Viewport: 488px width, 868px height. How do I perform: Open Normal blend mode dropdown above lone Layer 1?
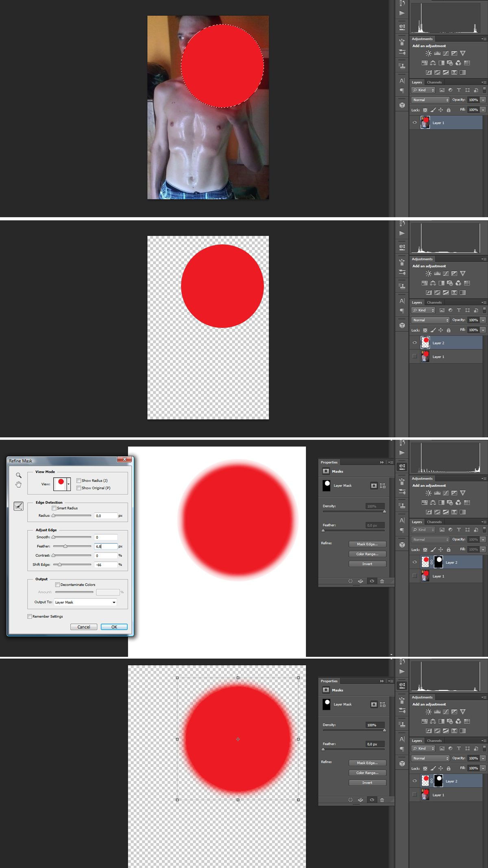coord(430,100)
